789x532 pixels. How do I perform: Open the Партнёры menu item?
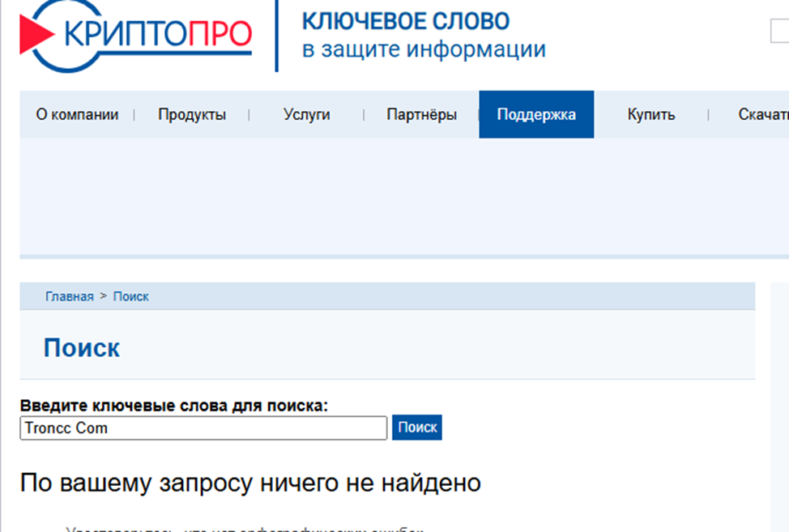[422, 115]
